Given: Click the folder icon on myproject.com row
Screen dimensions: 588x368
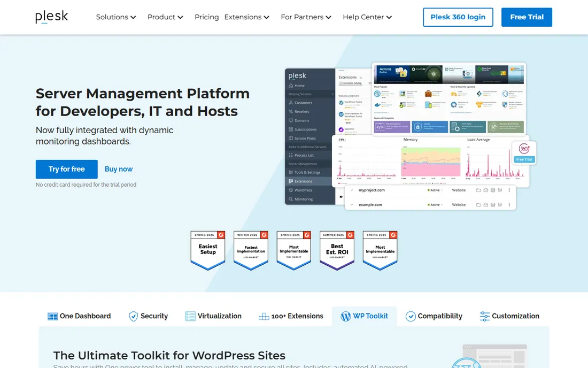Looking at the screenshot, I should tap(478, 190).
